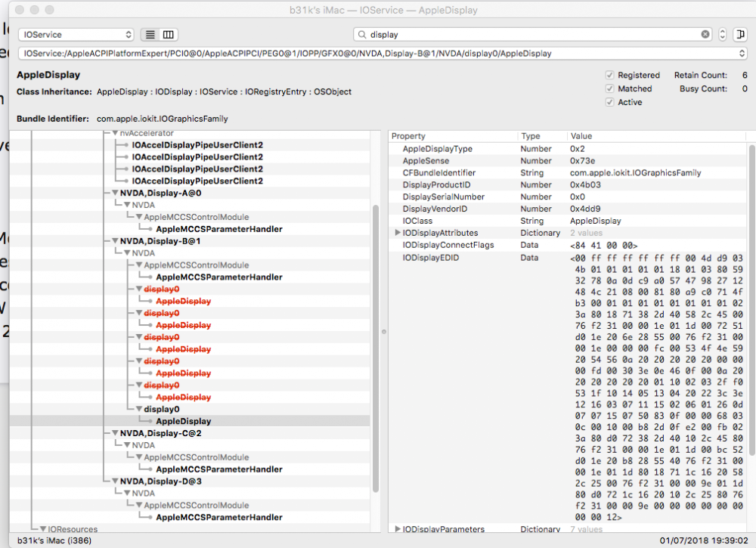Click the split pane divider handle
The width and height of the screenshot is (756, 548).
click(x=384, y=332)
